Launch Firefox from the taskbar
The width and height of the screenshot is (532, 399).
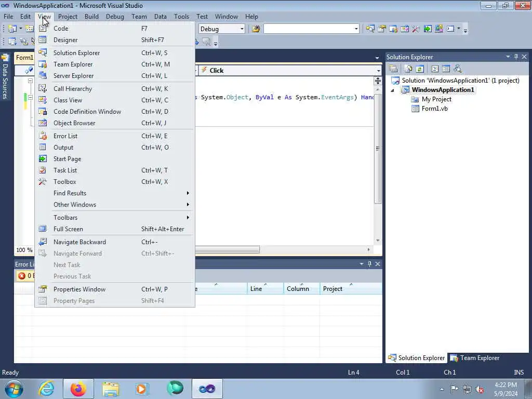pyautogui.click(x=78, y=389)
